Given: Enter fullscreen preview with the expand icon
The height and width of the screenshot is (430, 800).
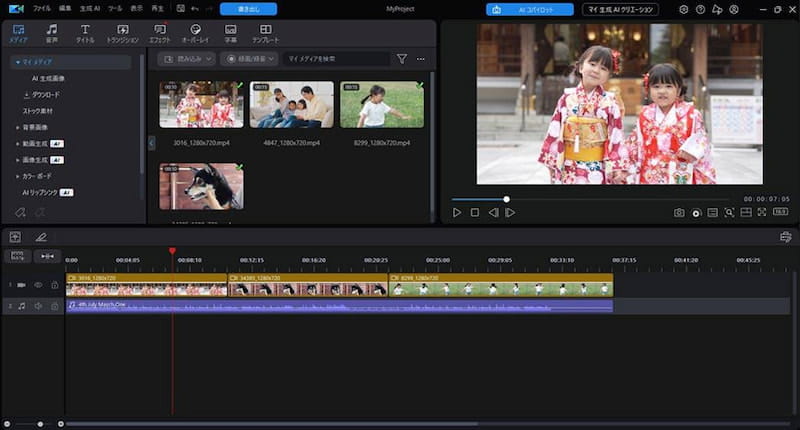Looking at the screenshot, I should (762, 212).
